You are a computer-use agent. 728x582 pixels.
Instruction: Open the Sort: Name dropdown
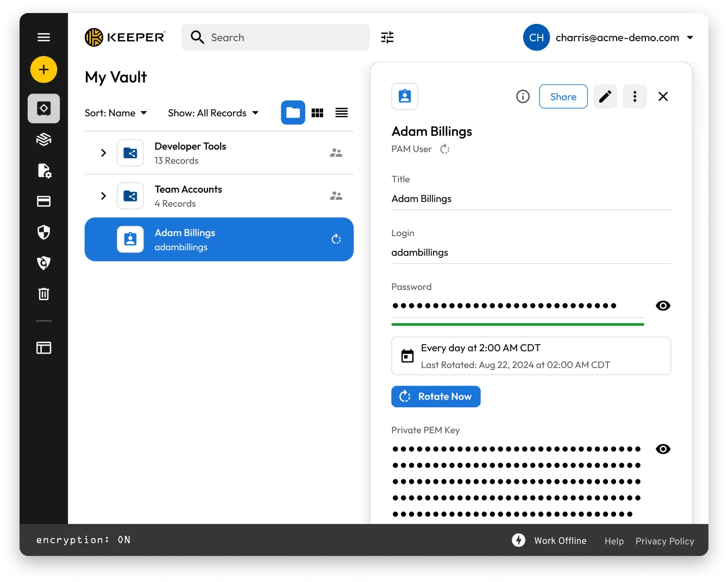(116, 113)
